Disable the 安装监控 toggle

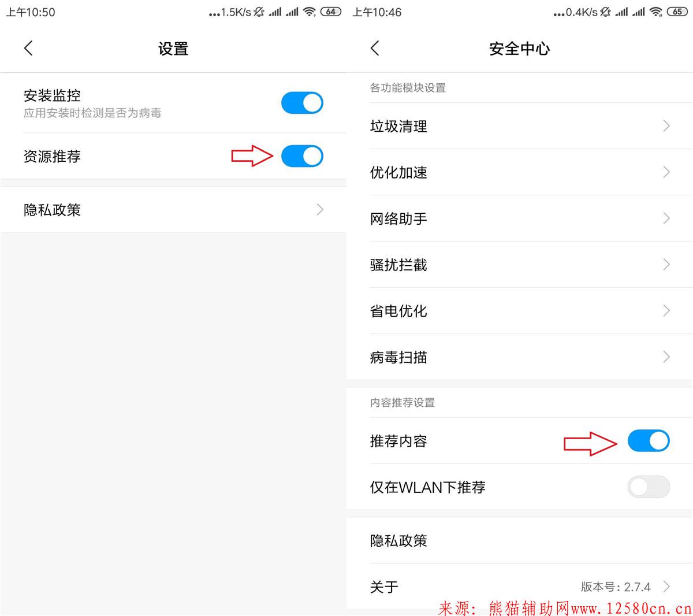coord(302,103)
